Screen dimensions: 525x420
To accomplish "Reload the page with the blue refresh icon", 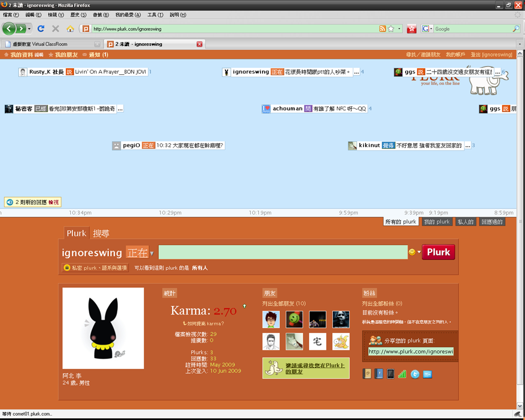I will [41, 29].
